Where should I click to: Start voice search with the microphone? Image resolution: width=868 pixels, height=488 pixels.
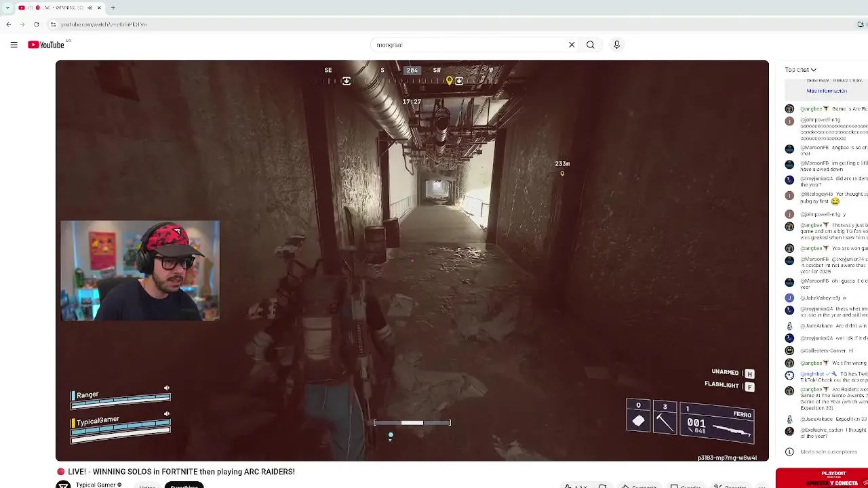click(616, 45)
